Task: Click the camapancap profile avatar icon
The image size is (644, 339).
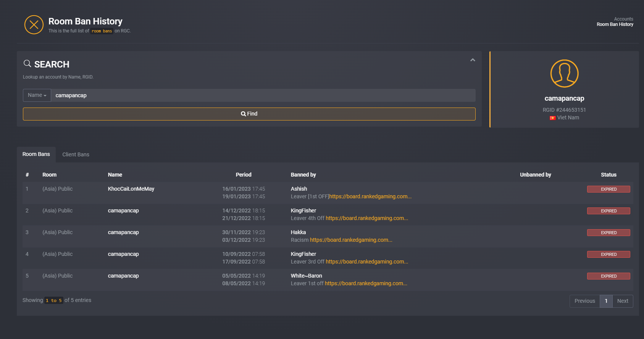Action: 564,74
